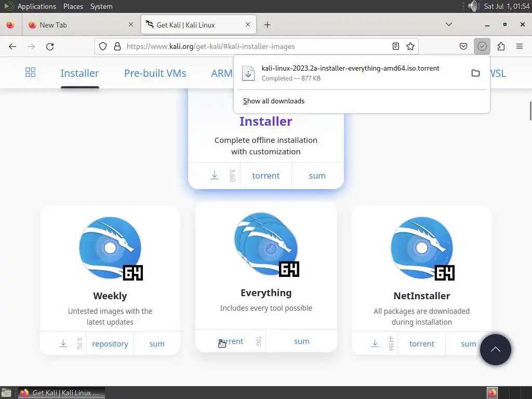
Task: View the Weekly sum link
Action: pos(157,344)
